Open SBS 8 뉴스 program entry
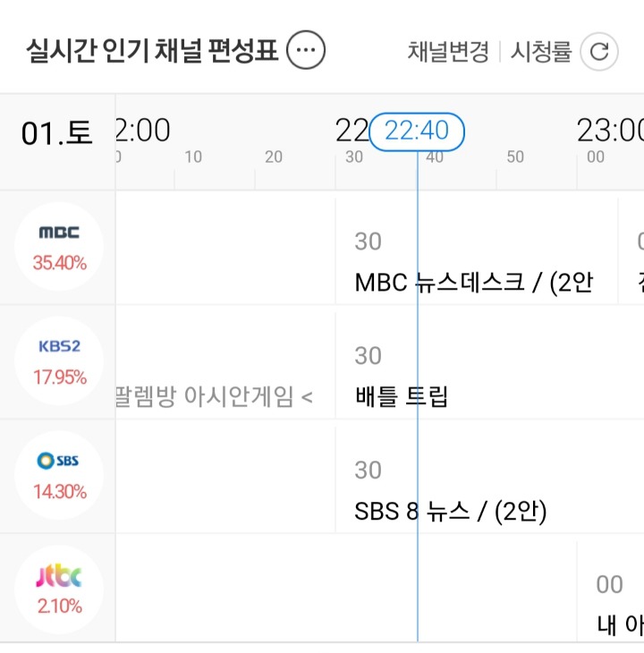 click(450, 511)
